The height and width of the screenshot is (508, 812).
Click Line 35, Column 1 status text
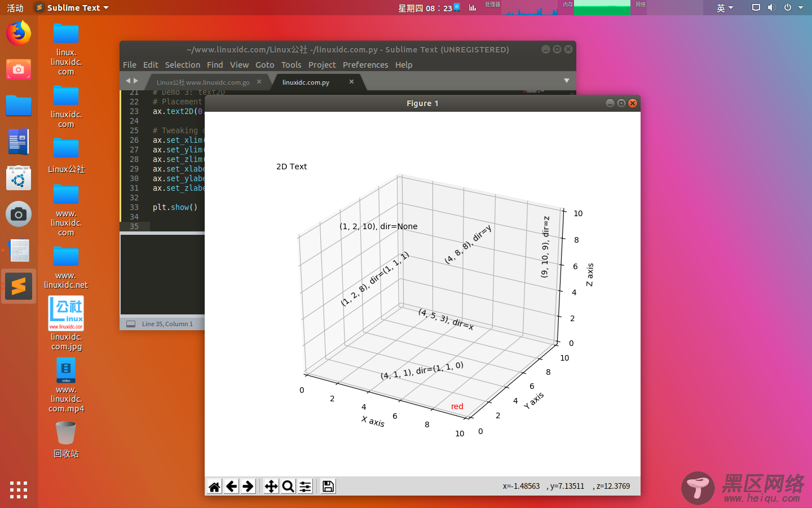[x=167, y=324]
